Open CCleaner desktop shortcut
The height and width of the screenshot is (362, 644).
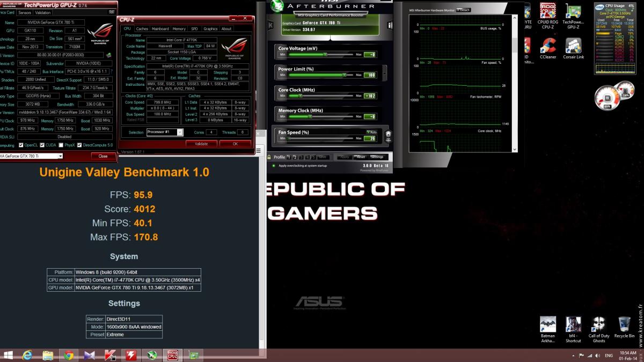(x=548, y=48)
